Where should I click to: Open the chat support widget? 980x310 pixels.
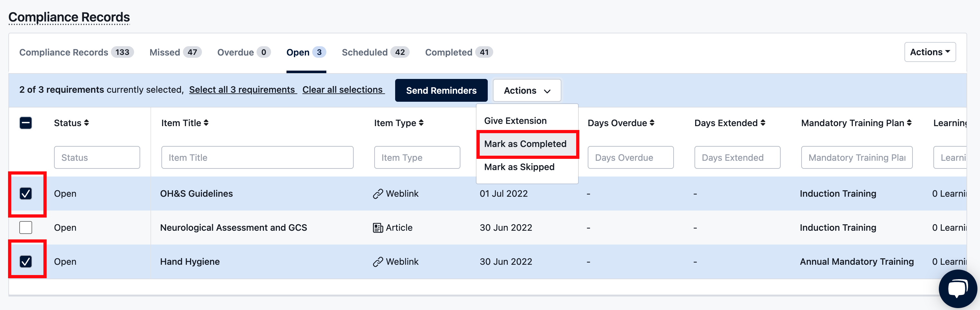(x=958, y=288)
